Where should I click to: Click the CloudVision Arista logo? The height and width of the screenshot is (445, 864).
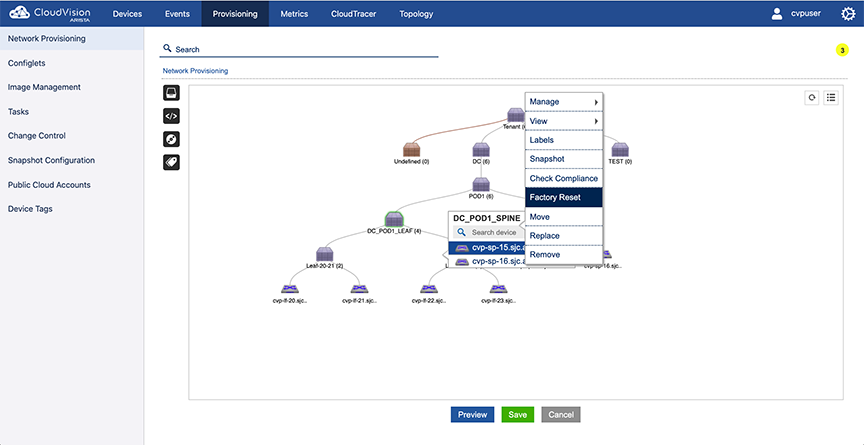point(50,13)
